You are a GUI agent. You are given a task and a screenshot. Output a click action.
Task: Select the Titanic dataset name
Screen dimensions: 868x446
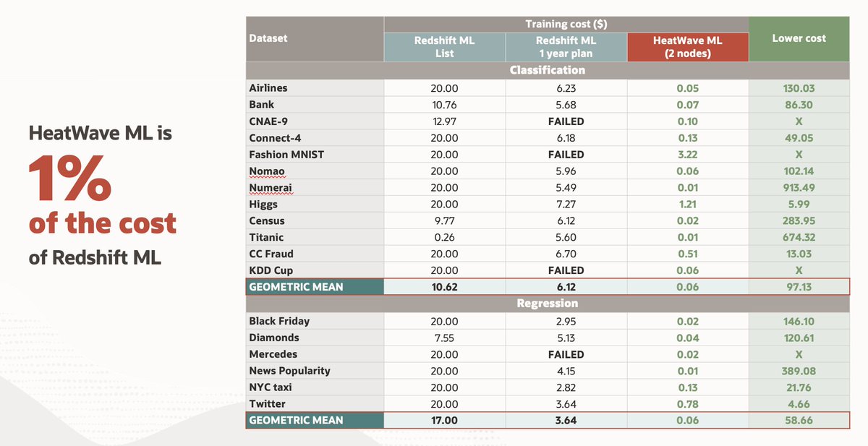266,238
